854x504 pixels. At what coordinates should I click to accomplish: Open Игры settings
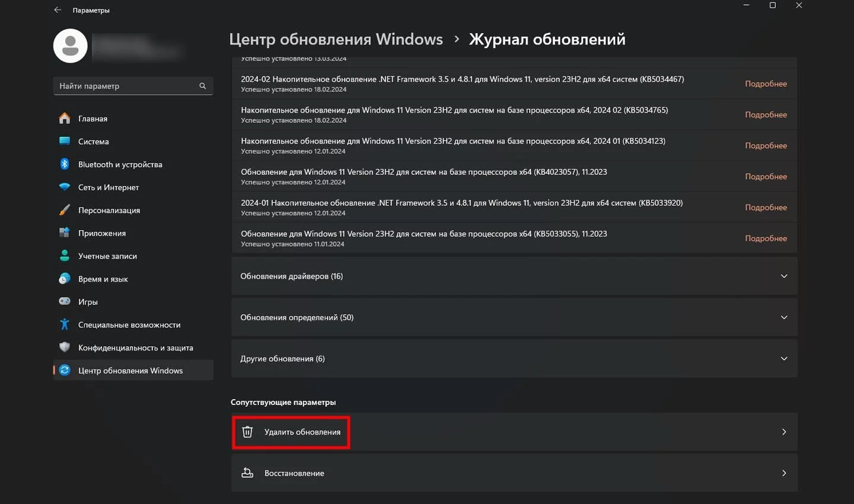coord(133,302)
